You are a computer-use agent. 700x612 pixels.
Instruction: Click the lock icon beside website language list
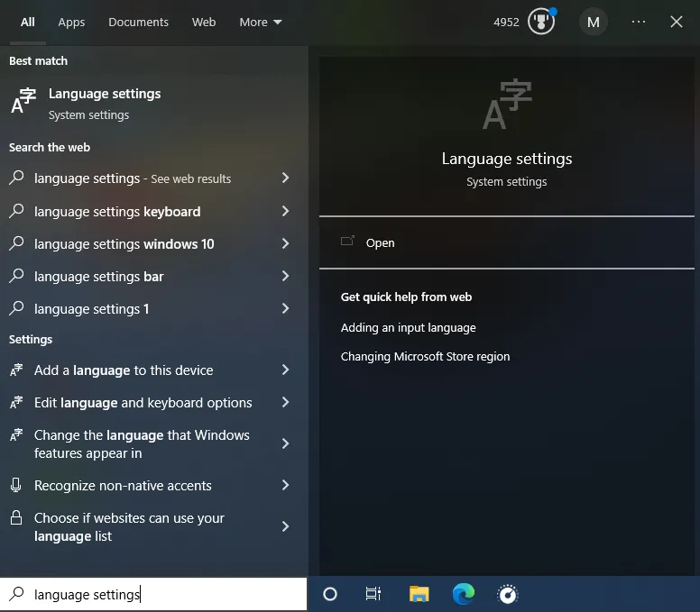pyautogui.click(x=16, y=518)
